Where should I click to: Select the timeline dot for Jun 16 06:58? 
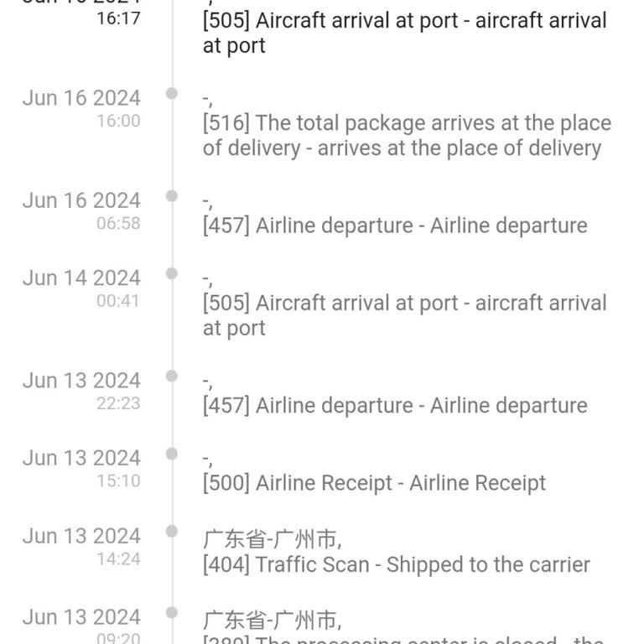[172, 195]
